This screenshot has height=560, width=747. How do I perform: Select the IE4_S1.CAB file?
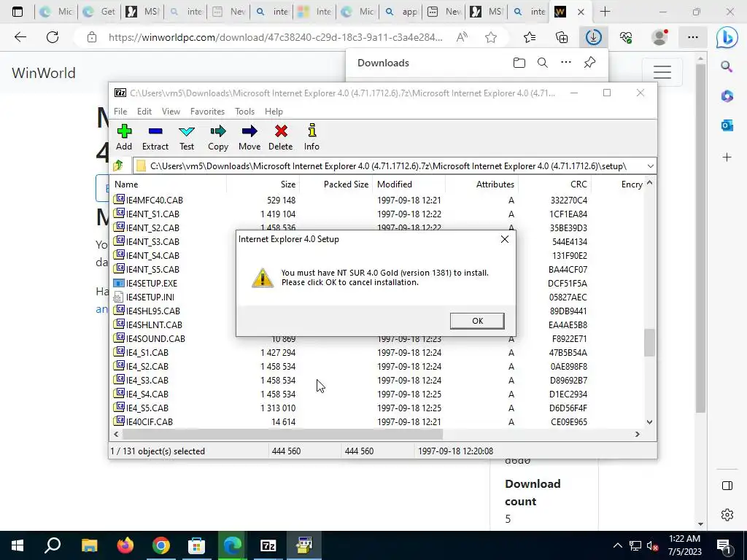pyautogui.click(x=147, y=353)
